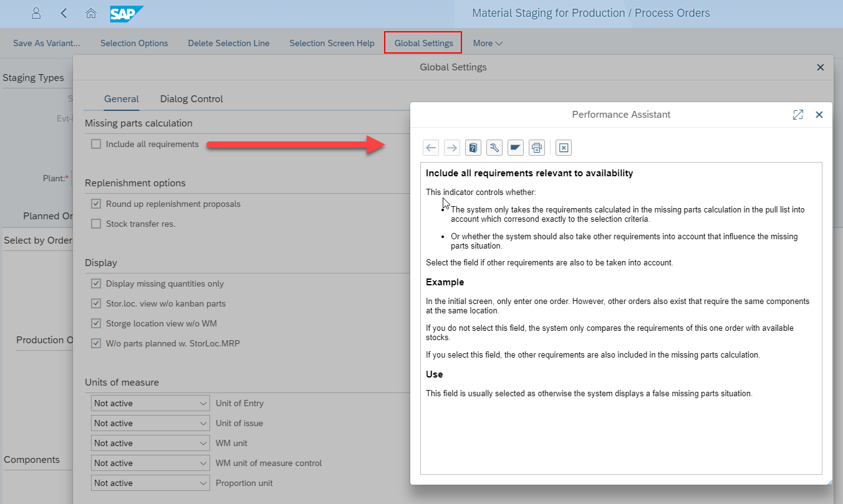This screenshot has height=504, width=843.
Task: Click boxed X icon in assistant toolbar
Action: coord(563,148)
